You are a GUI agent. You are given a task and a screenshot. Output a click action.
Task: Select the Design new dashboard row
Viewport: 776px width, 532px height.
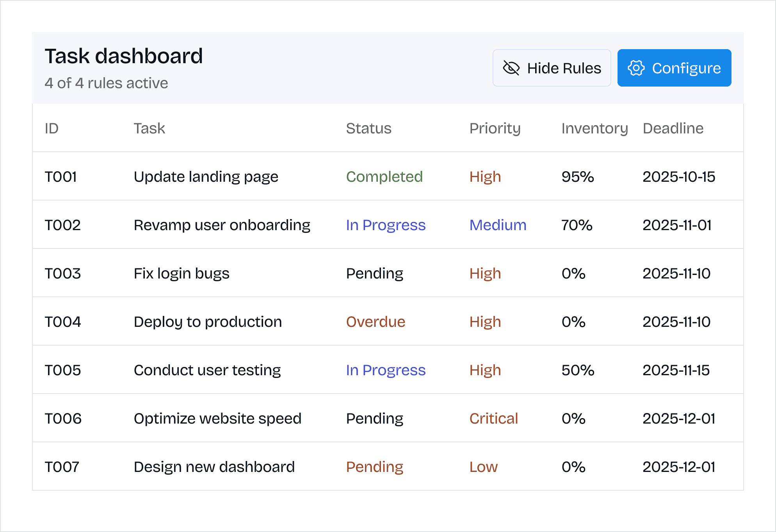tap(214, 467)
